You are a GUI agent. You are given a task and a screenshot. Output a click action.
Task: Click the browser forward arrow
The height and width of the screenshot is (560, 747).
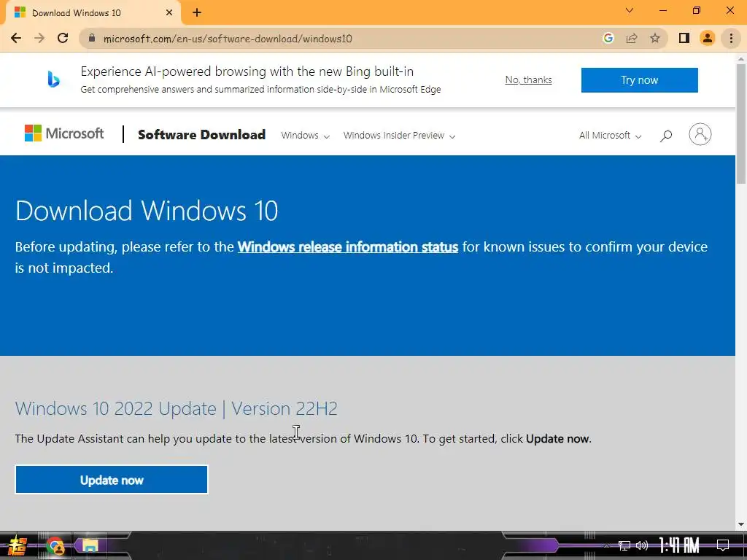(x=39, y=39)
